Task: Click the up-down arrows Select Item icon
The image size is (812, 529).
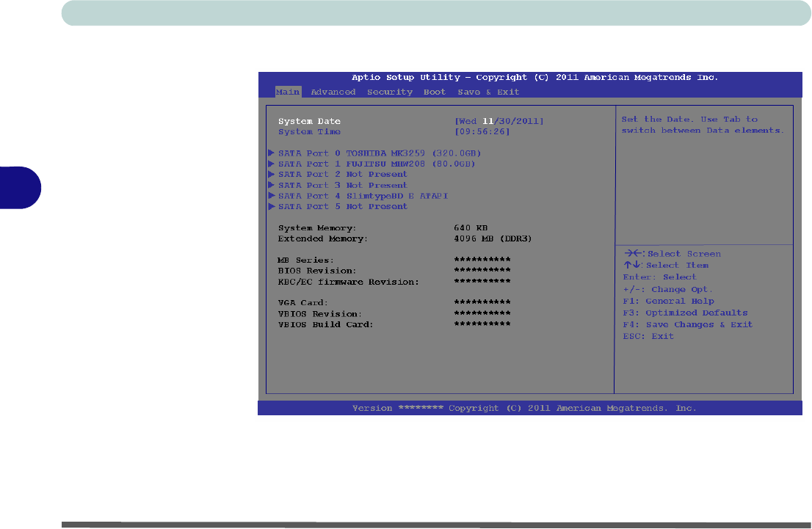Action: tap(632, 266)
